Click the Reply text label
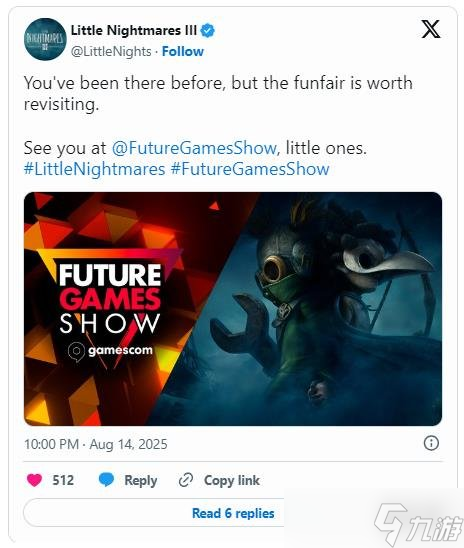The height and width of the screenshot is (548, 464). click(140, 481)
